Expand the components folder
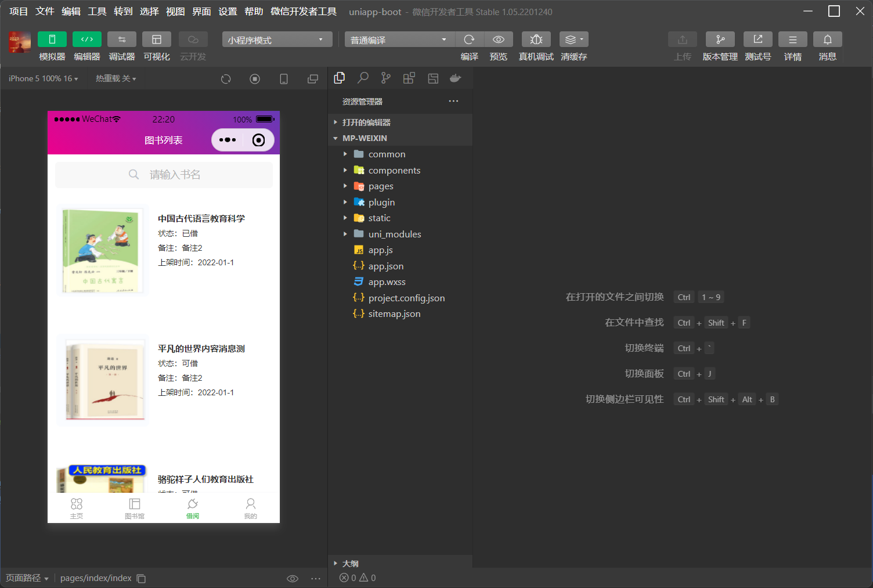The width and height of the screenshot is (873, 588). 400,170
